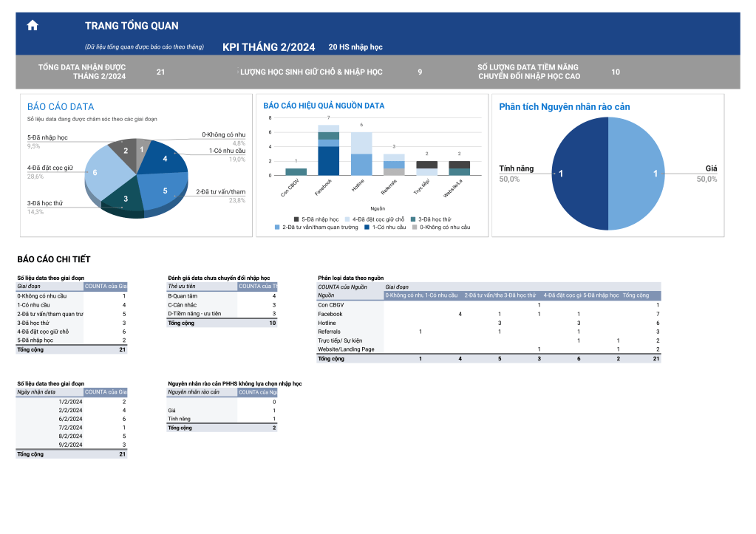Click the 3-Đã học thử legend swatch

[412, 219]
